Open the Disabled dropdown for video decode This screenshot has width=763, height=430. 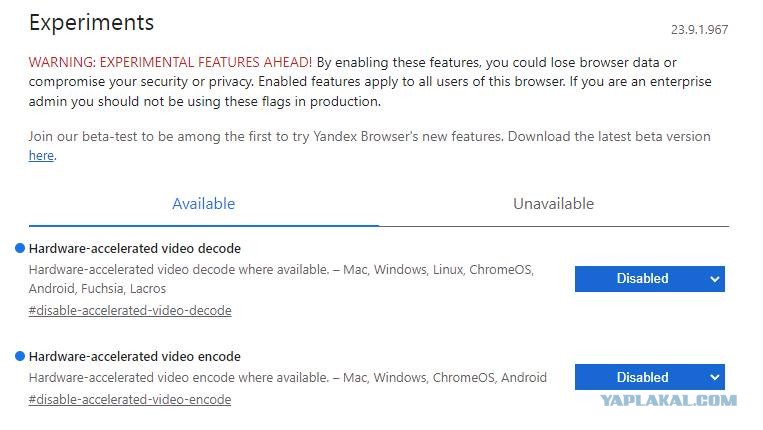[x=650, y=279]
